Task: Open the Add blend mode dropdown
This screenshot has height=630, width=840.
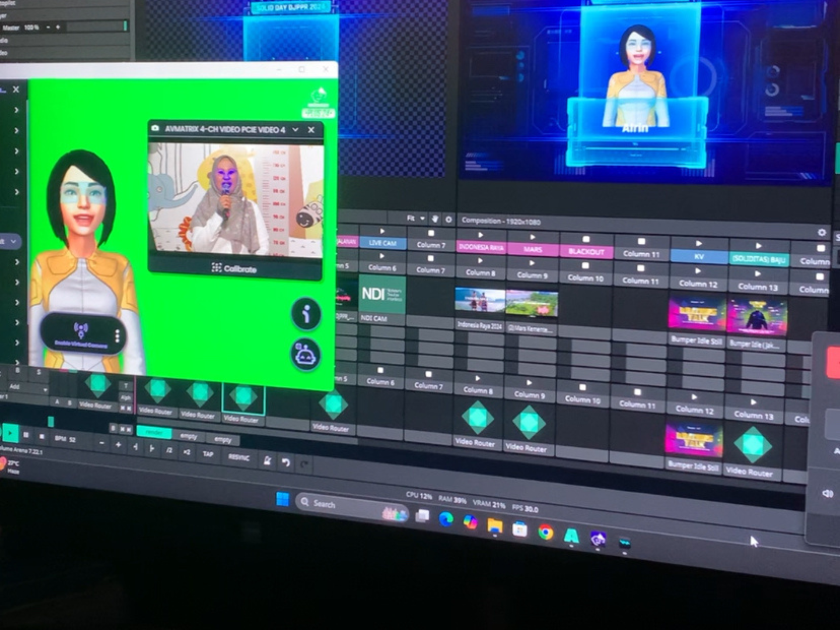Action: tap(27, 387)
